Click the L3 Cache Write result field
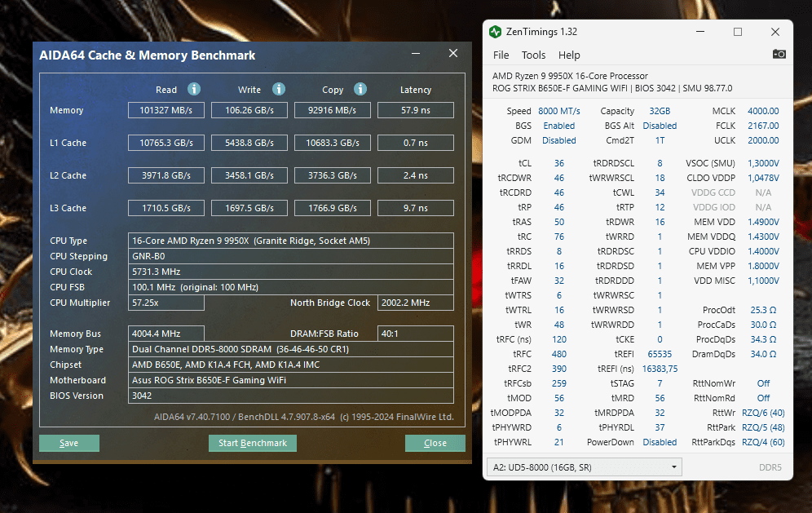This screenshot has height=513, width=812. coord(249,208)
